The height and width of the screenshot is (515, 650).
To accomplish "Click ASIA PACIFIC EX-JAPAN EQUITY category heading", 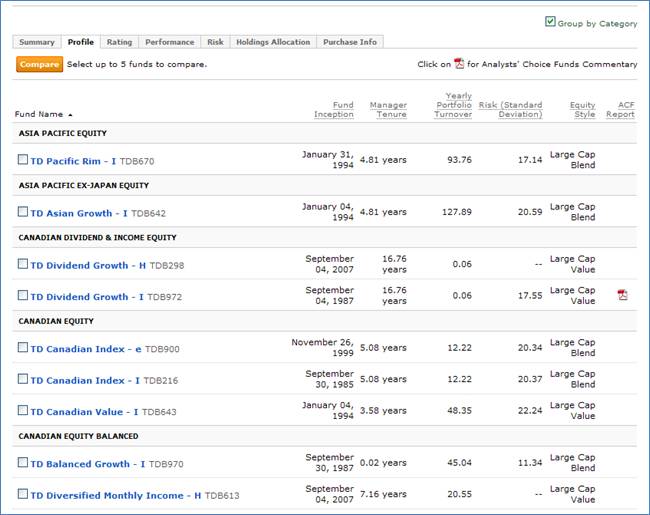I will pos(84,185).
